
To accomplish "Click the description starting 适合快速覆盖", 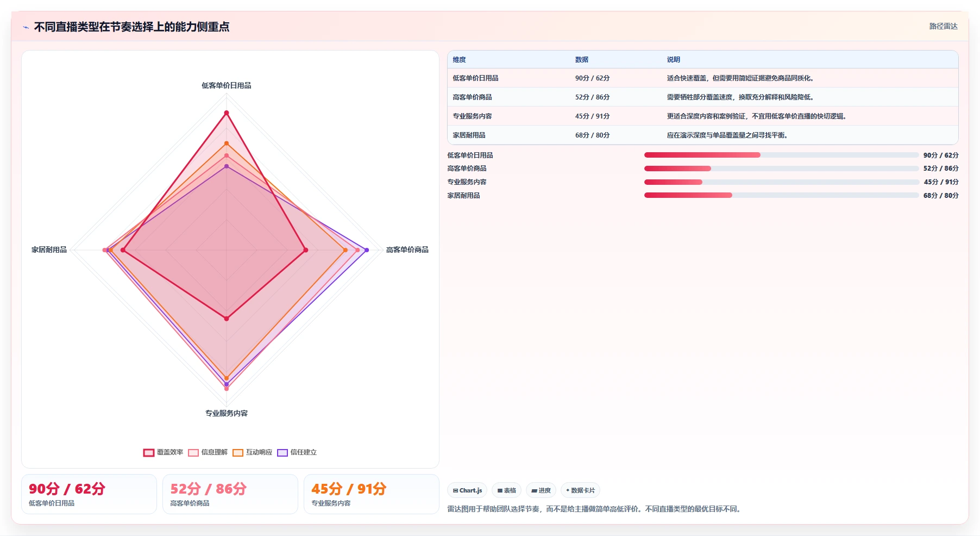I will (x=740, y=78).
